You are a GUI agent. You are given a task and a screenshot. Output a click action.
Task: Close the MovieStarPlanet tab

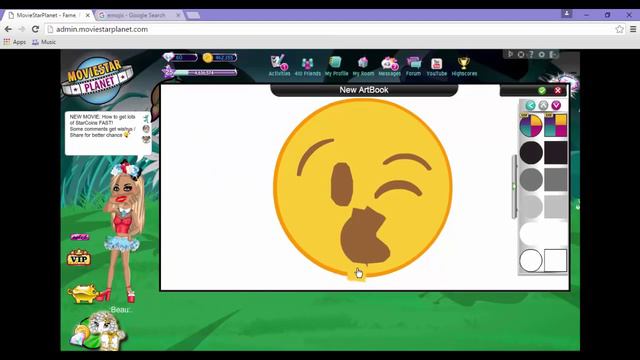point(87,15)
